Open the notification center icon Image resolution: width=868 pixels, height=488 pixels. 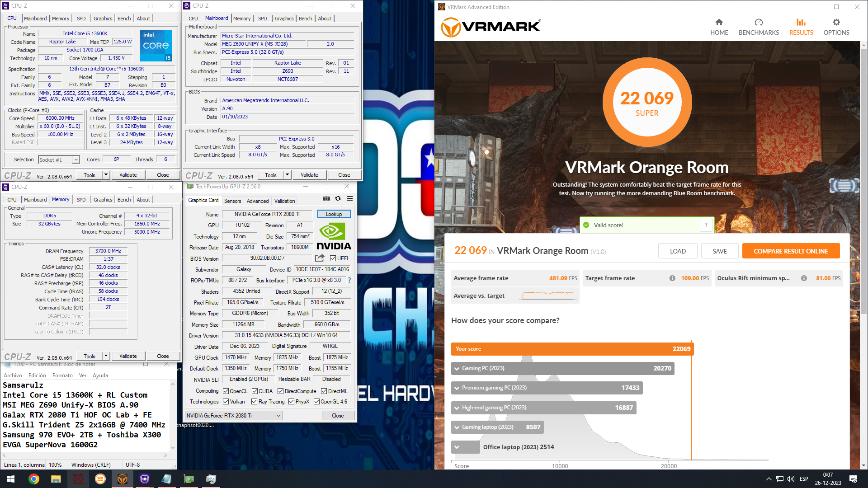[x=853, y=479]
